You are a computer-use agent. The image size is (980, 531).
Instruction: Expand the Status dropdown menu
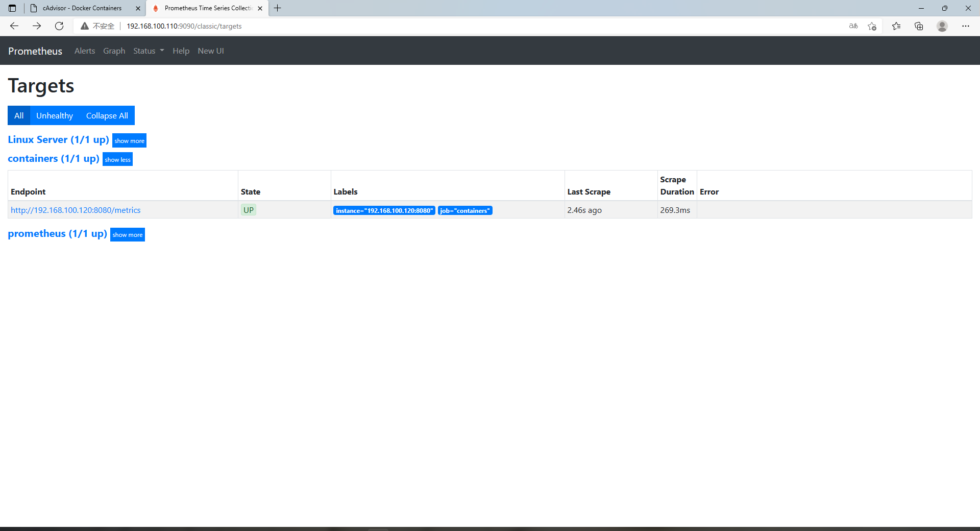point(149,51)
